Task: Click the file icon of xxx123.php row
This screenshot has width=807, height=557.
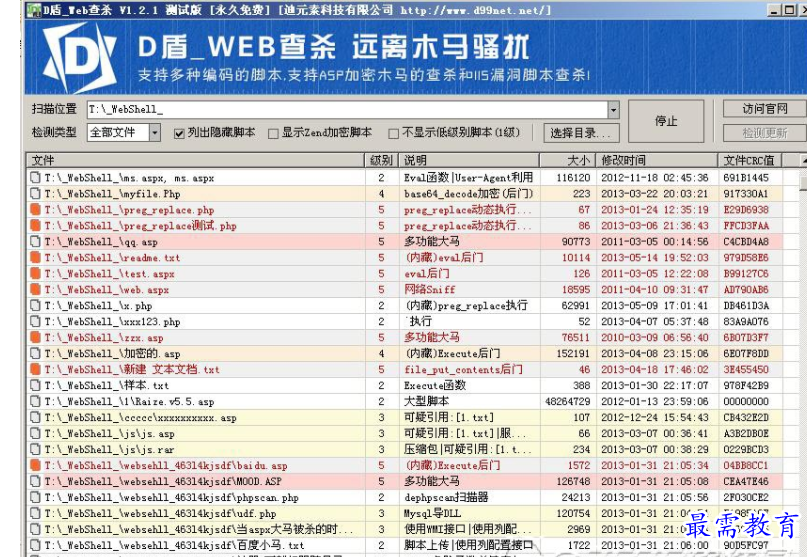Action: pos(35,321)
